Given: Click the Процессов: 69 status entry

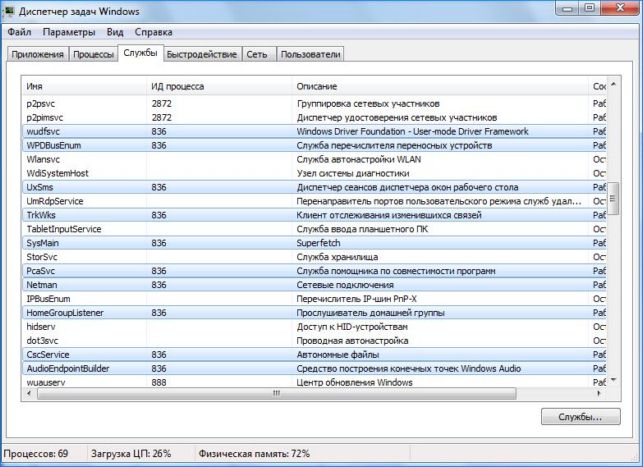Looking at the screenshot, I should (x=36, y=454).
